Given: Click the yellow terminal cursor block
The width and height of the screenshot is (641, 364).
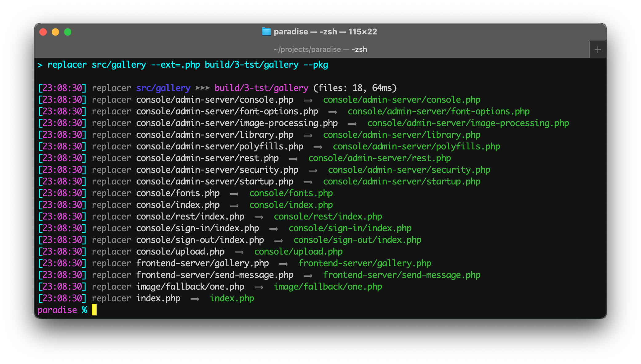Looking at the screenshot, I should tap(94, 310).
